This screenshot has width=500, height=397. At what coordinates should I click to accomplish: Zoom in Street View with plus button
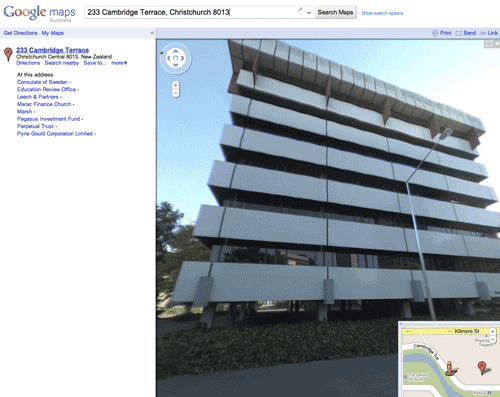(x=176, y=85)
